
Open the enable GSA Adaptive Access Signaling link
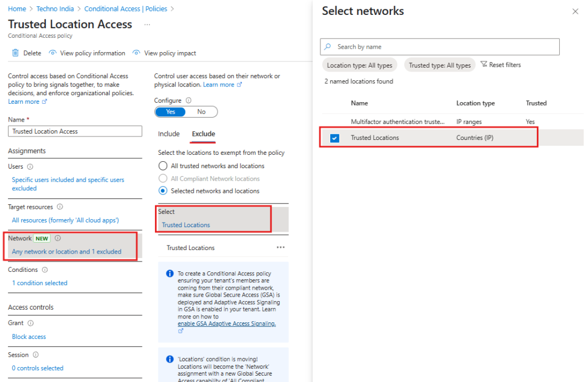coord(226,323)
